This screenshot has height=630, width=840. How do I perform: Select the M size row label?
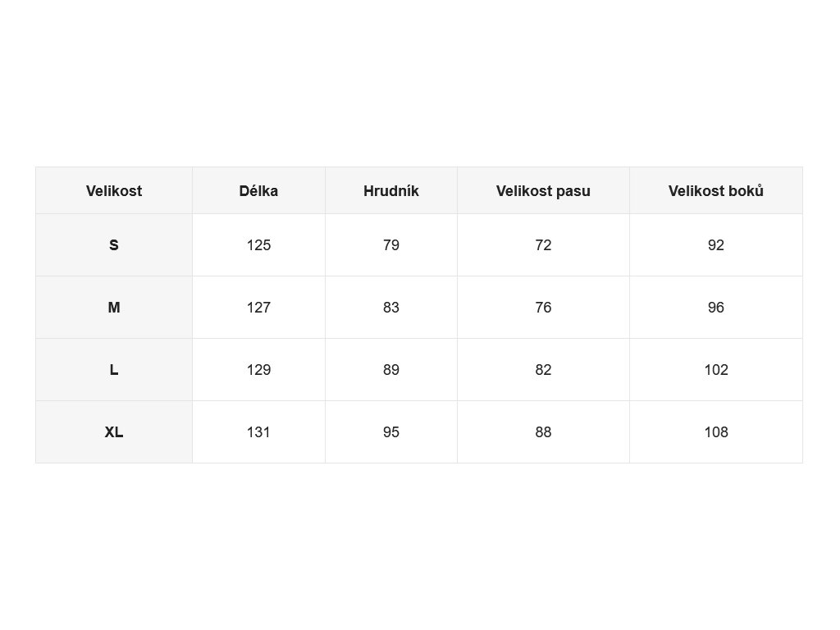pos(114,308)
